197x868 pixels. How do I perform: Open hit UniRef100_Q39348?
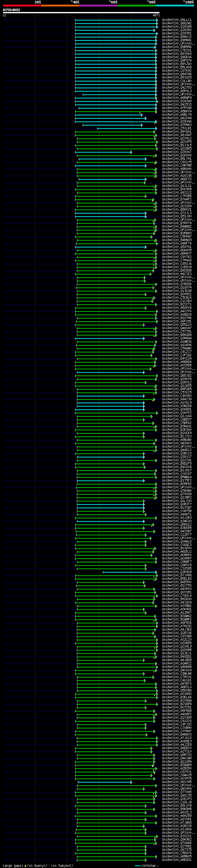176,26
